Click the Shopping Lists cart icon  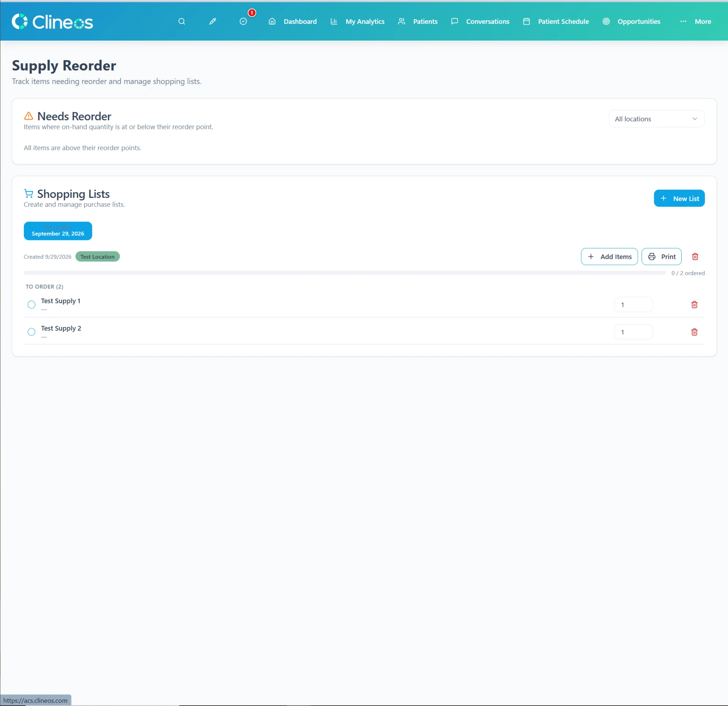pos(28,193)
